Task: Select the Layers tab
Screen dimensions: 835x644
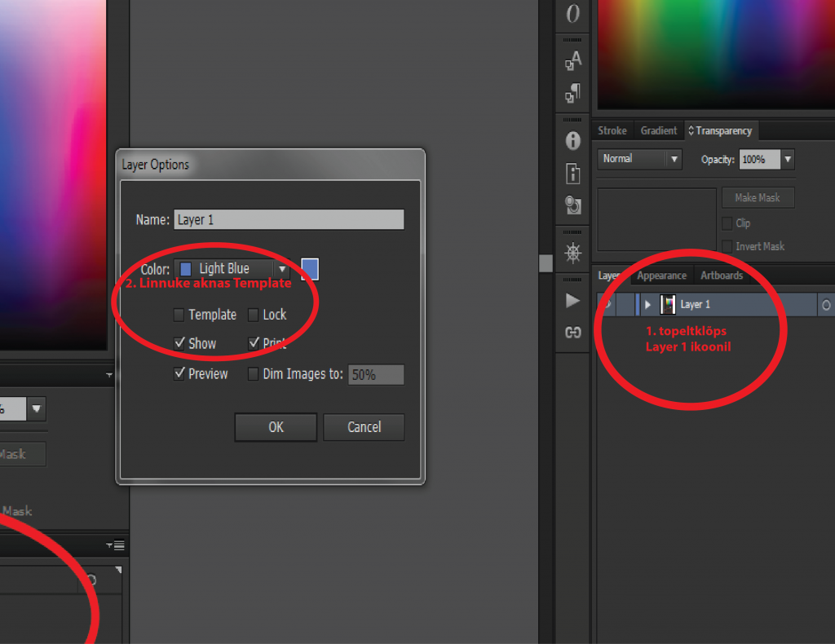Action: [x=611, y=276]
